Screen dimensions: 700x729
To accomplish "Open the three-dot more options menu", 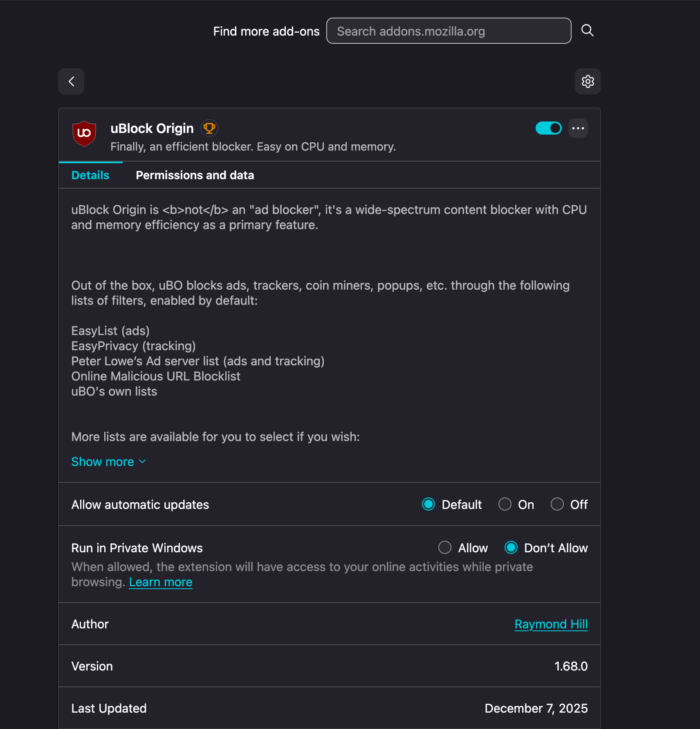I will click(x=578, y=128).
